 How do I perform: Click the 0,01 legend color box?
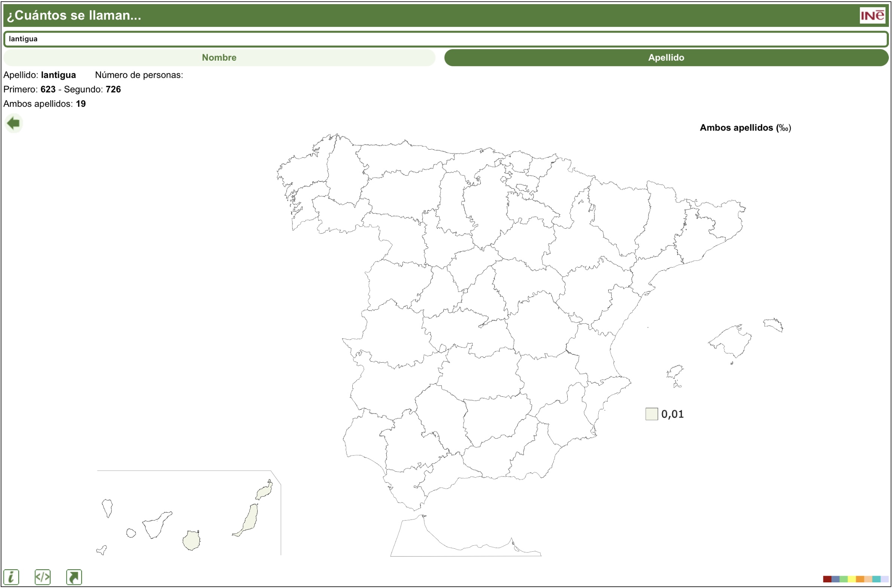(651, 414)
